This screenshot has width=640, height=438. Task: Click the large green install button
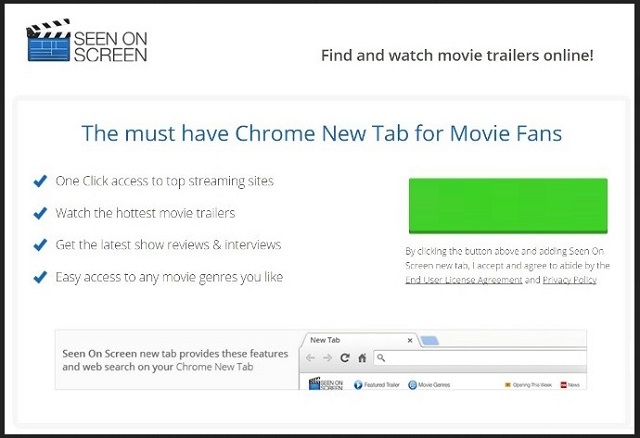click(x=508, y=206)
